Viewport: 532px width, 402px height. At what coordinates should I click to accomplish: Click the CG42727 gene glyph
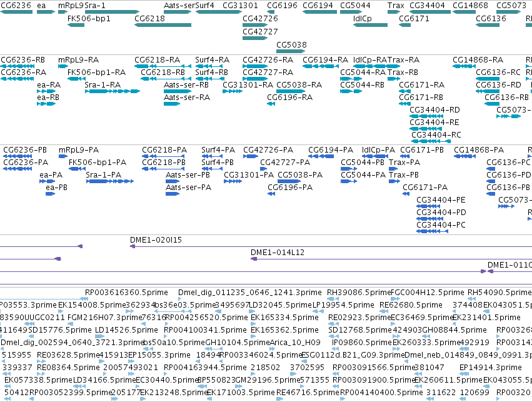(x=255, y=38)
